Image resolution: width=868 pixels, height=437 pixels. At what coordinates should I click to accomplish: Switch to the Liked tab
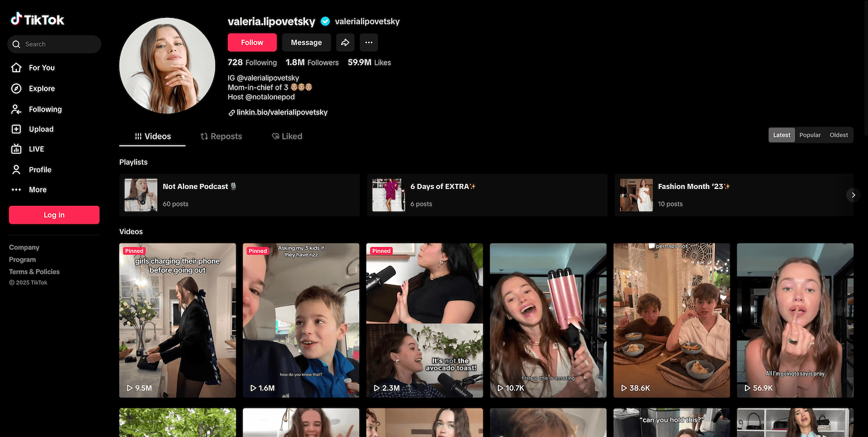[x=287, y=136]
